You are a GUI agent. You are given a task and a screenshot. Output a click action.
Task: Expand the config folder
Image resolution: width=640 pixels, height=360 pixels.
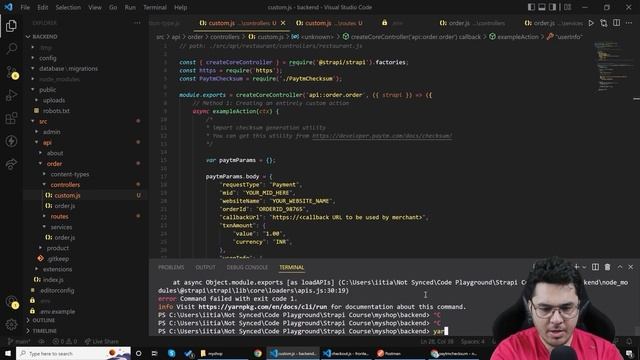tap(48, 58)
